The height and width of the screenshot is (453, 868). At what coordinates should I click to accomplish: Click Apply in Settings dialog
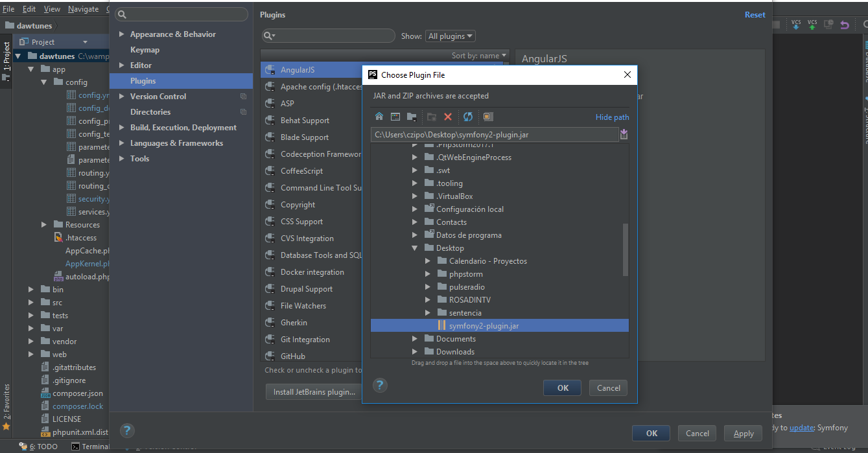click(744, 434)
